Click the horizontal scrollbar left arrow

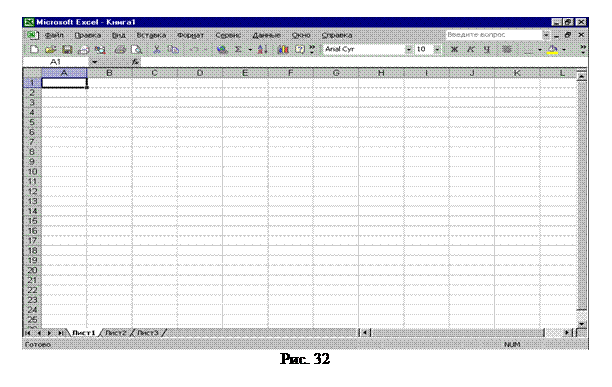pos(365,333)
